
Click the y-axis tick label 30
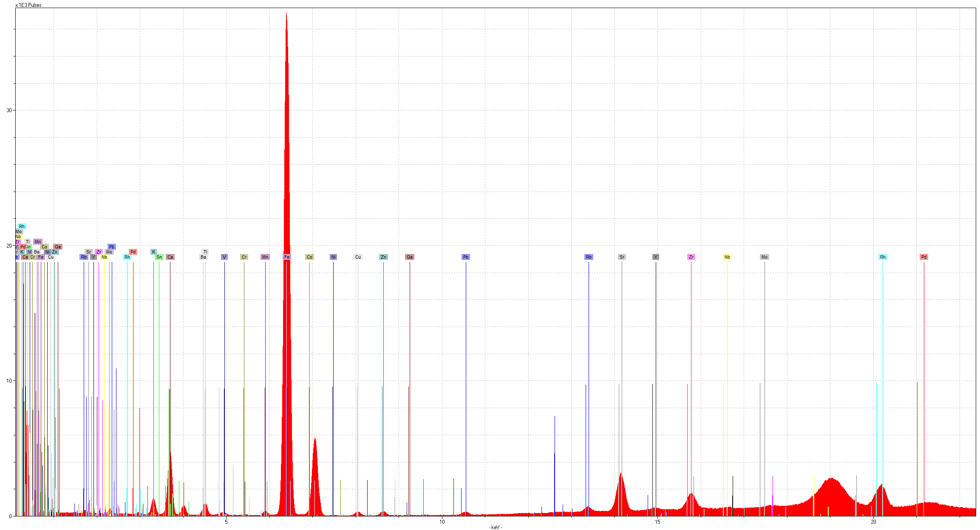coord(9,110)
